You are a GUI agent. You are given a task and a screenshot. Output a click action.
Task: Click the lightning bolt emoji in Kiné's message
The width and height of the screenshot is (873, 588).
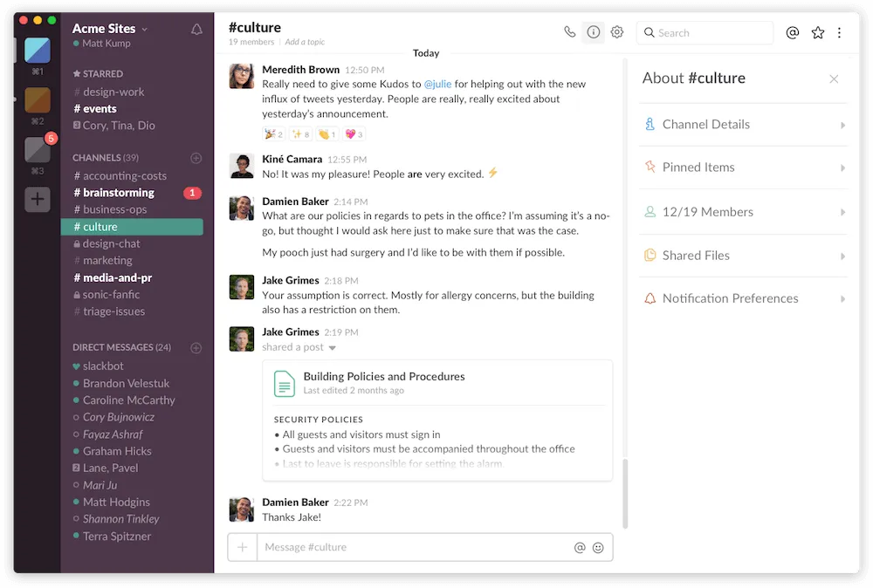coord(492,173)
